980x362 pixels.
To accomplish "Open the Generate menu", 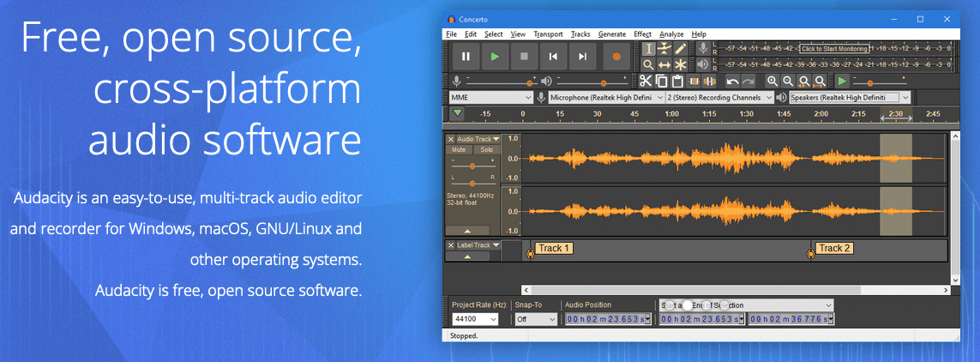I will pos(612,34).
